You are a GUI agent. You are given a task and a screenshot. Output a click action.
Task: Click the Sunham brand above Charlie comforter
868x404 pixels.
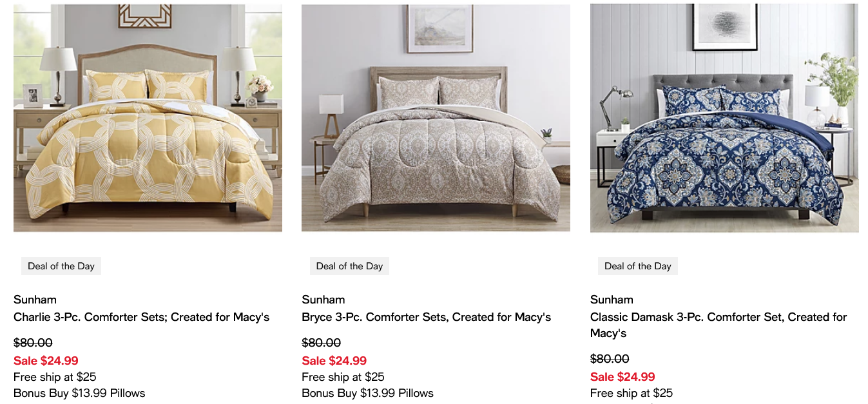[x=35, y=300]
